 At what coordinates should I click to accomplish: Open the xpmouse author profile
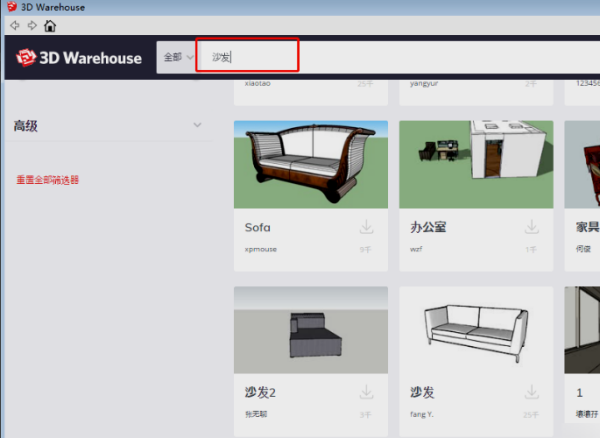point(259,248)
